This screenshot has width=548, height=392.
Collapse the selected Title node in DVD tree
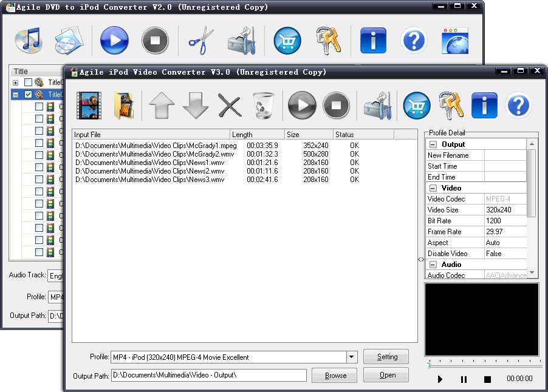[15, 95]
